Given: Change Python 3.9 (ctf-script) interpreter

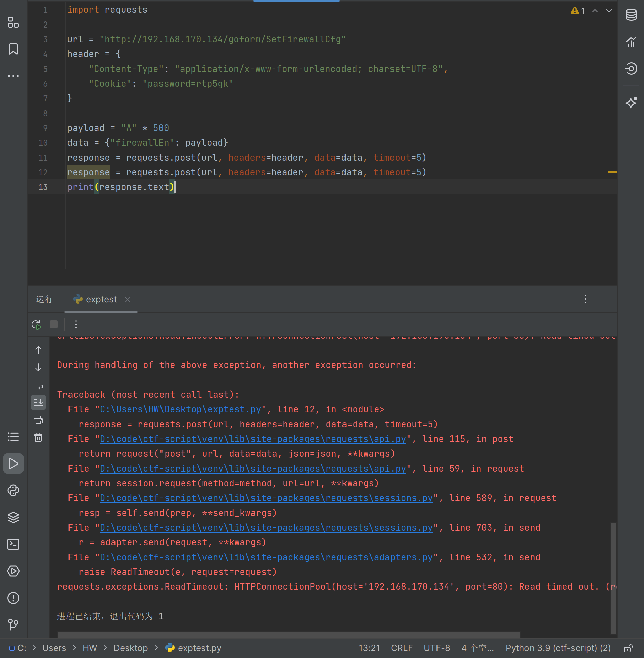Looking at the screenshot, I should pos(558,648).
